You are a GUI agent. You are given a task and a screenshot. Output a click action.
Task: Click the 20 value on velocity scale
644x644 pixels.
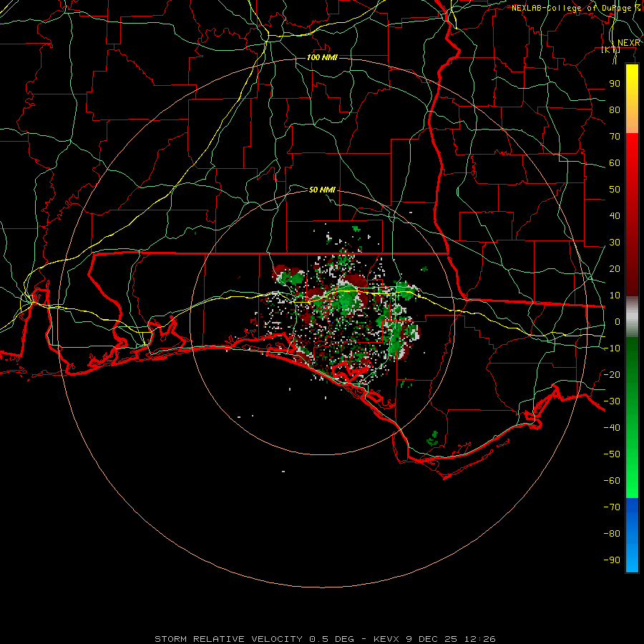pyautogui.click(x=615, y=268)
